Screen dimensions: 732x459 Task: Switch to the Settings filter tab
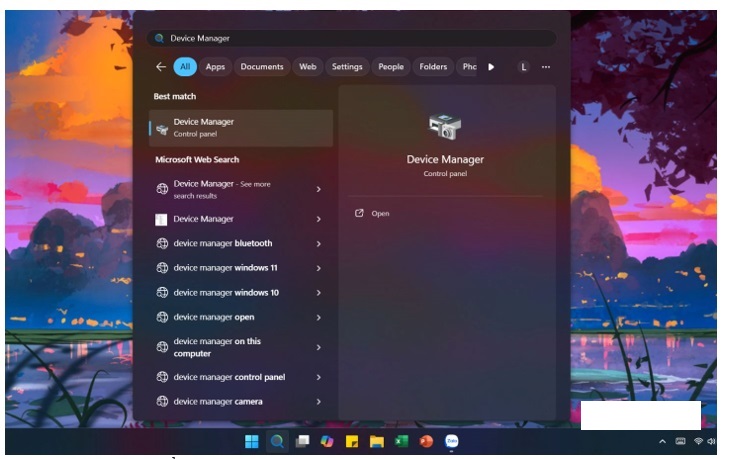[x=347, y=67]
